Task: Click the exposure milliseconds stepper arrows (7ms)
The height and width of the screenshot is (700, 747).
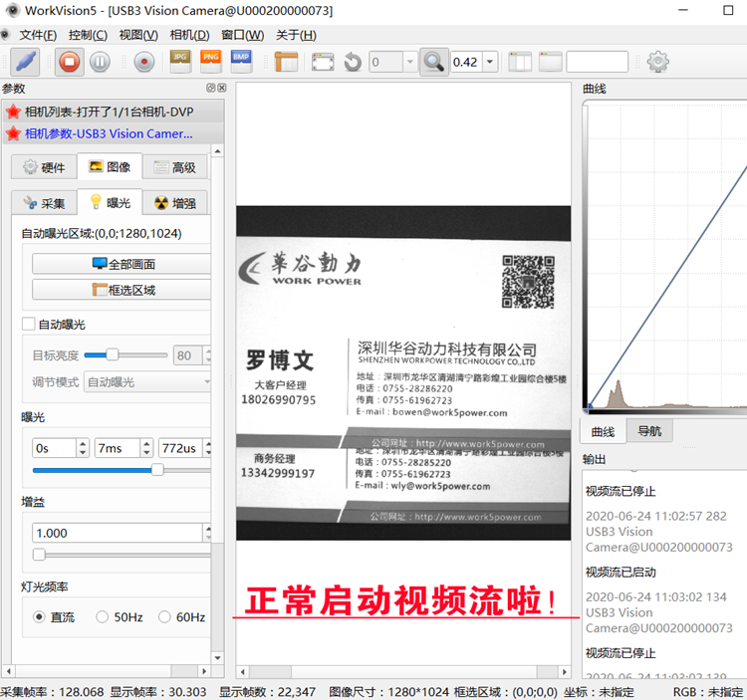Action: click(x=146, y=448)
